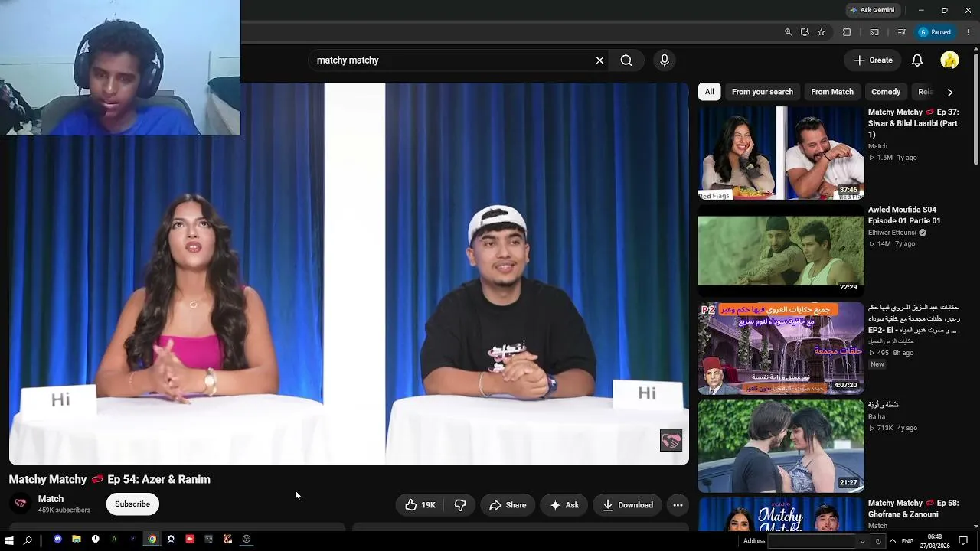Open the YouTube account avatar menu

(x=950, y=60)
